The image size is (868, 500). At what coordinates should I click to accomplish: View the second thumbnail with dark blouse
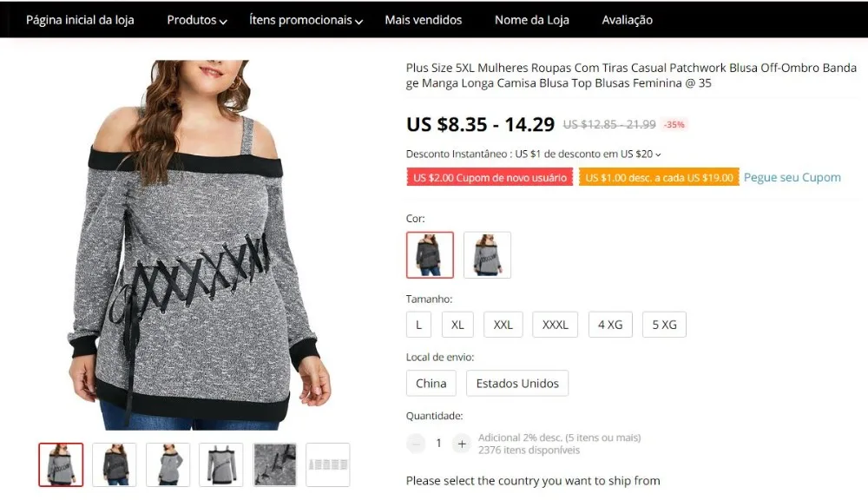(114, 464)
